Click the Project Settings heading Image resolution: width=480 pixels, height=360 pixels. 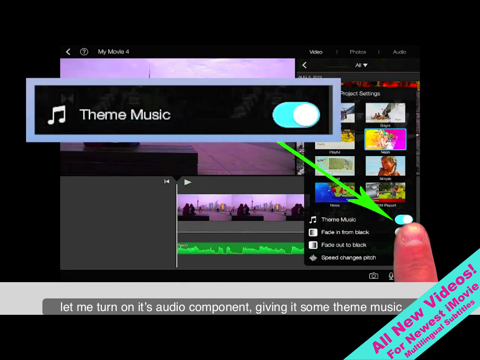pos(360,94)
